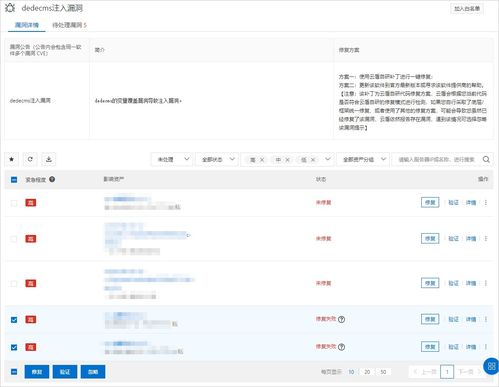Go to previous page 上一页
499x387 pixels.
pyautogui.click(x=425, y=372)
